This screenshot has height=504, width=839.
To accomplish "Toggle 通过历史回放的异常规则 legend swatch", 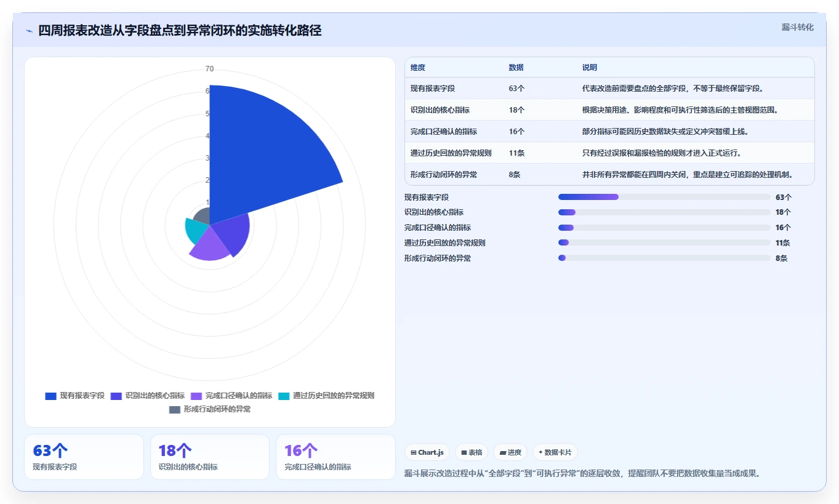I will (284, 396).
